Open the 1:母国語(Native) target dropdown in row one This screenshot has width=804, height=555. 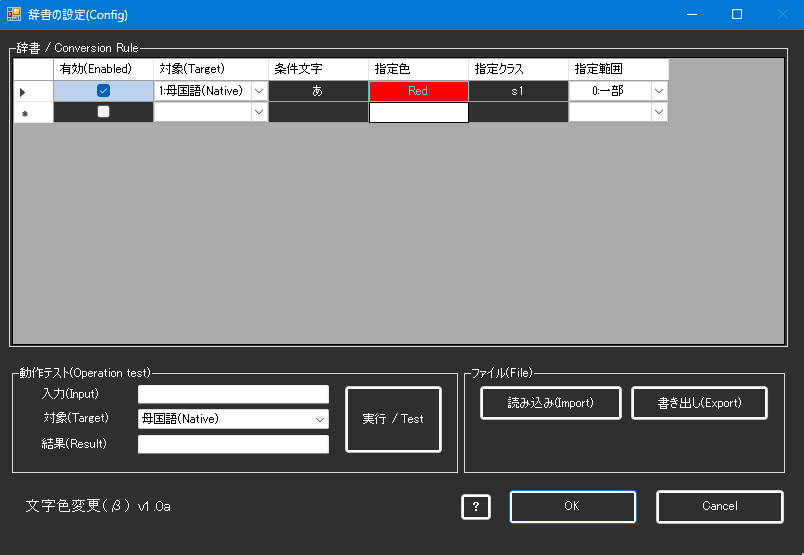[259, 91]
